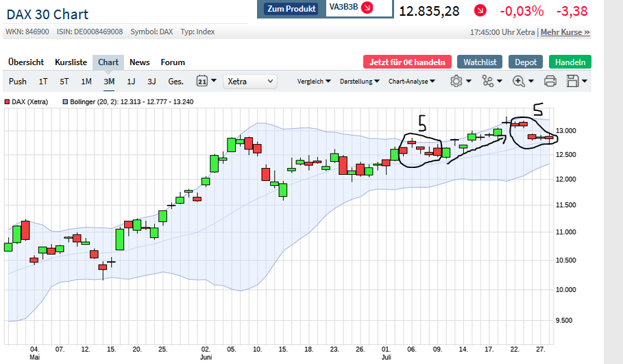Open the Mehr Kurse link

coord(565,32)
